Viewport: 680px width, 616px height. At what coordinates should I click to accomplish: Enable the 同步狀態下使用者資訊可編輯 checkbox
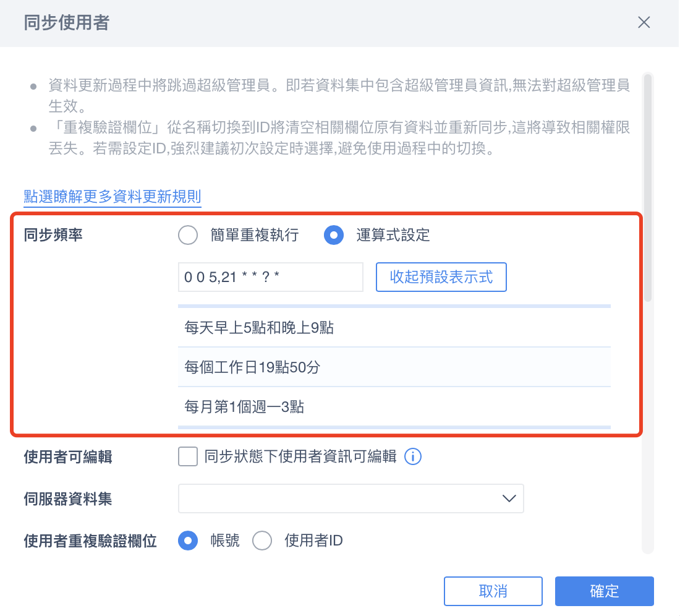click(x=188, y=456)
